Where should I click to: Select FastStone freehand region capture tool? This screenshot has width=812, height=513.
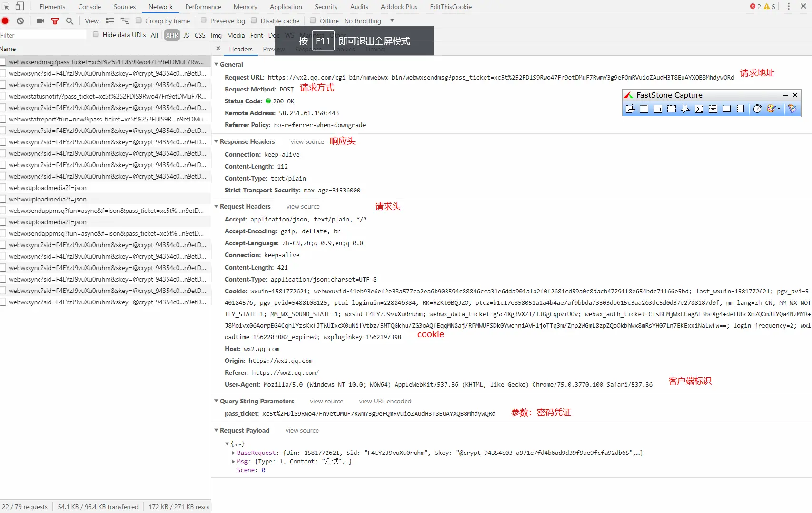click(x=685, y=109)
